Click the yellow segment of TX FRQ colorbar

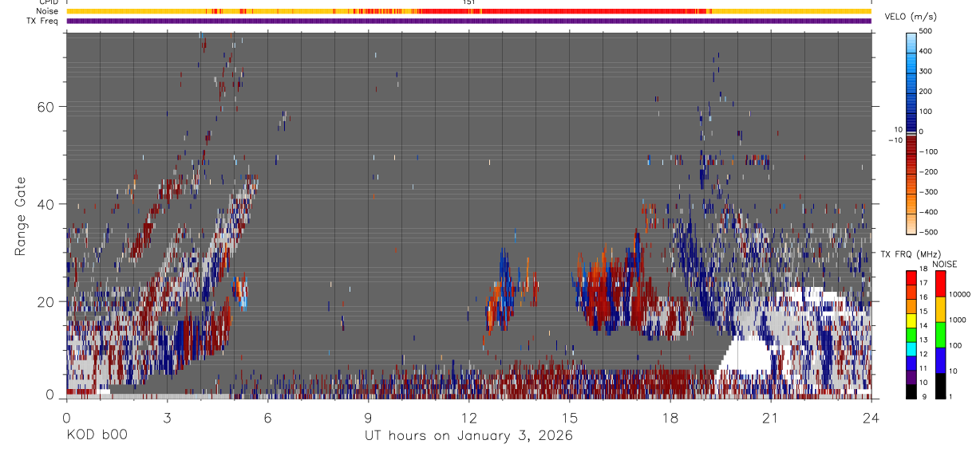912,320
